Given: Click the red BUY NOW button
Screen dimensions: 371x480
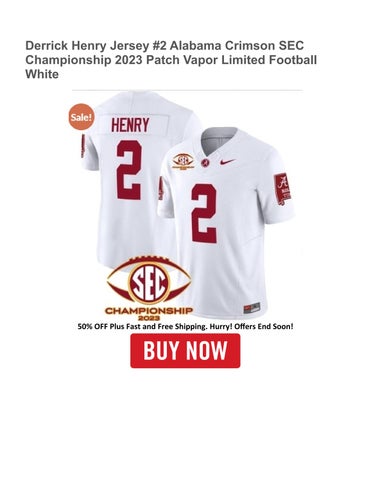Looking at the screenshot, I should coord(185,351).
